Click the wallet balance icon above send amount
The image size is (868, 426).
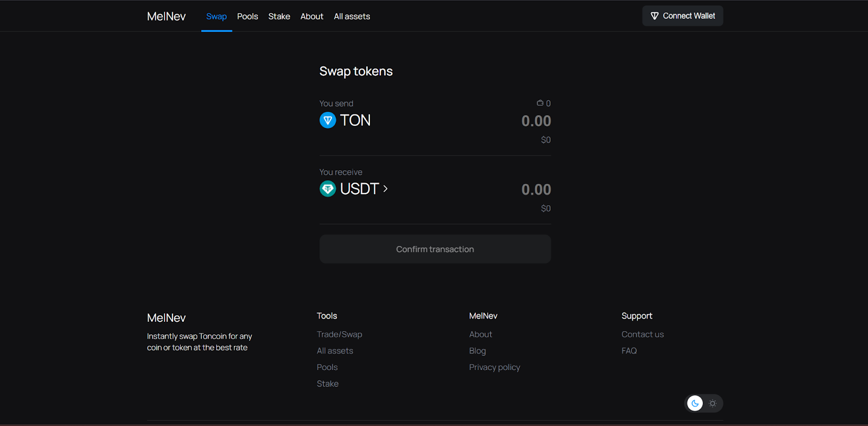pos(540,103)
